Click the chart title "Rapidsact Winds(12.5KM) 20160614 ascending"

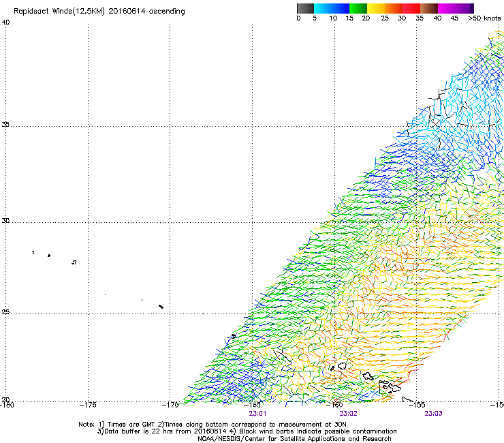99,12
